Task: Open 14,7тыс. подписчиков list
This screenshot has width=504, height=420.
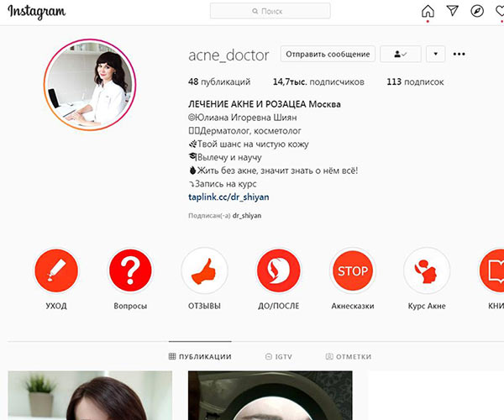Action: coord(318,81)
